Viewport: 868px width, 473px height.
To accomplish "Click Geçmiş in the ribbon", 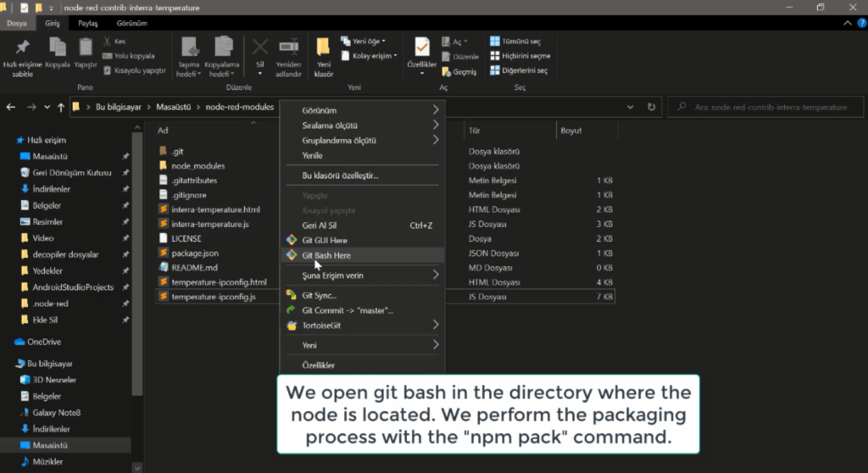I will (x=459, y=71).
